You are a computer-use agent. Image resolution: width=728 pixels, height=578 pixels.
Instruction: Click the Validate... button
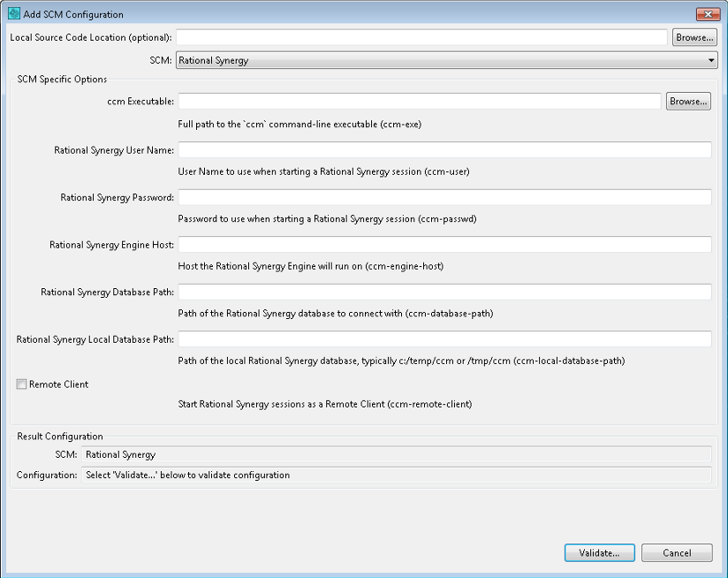coord(599,553)
